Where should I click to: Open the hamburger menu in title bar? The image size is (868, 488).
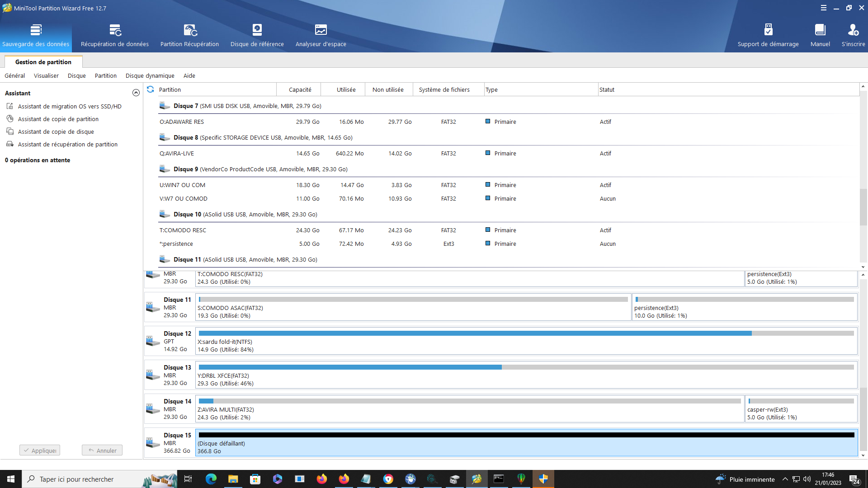[x=824, y=8]
